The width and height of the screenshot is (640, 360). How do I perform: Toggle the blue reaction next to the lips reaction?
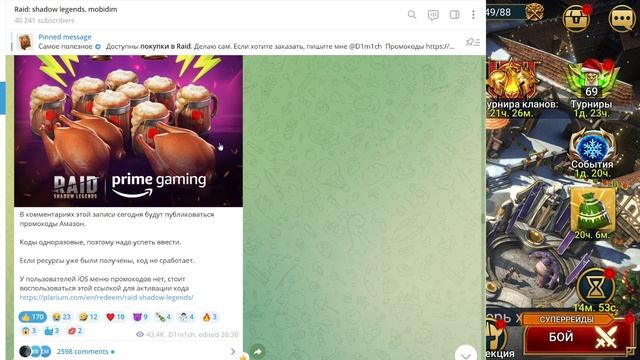click(x=51, y=331)
